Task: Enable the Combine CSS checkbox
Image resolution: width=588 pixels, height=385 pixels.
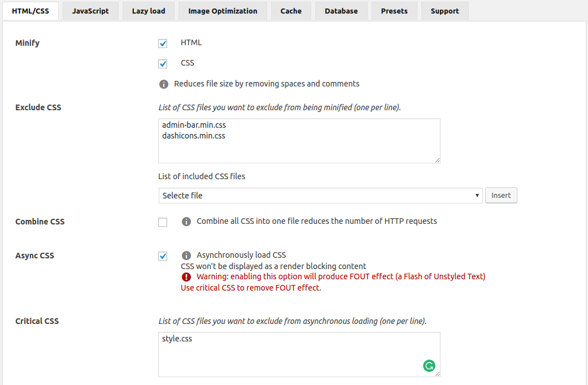Action: 163,222
